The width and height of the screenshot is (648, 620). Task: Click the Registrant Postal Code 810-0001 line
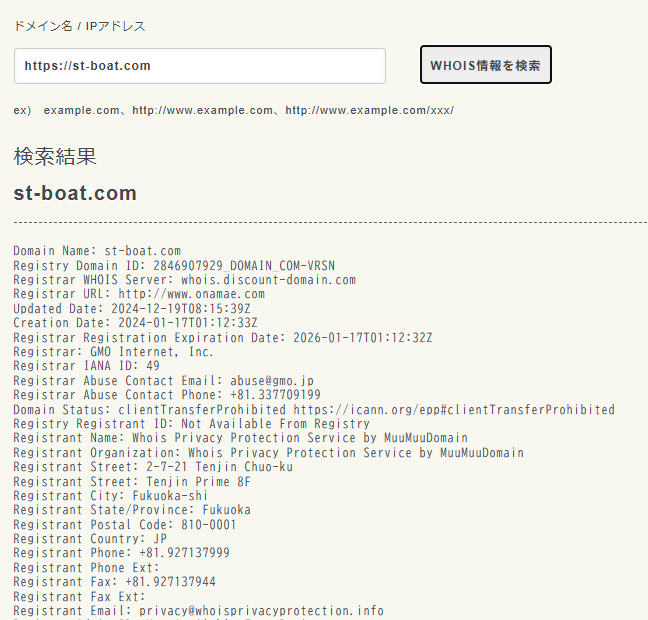pyautogui.click(x=125, y=524)
